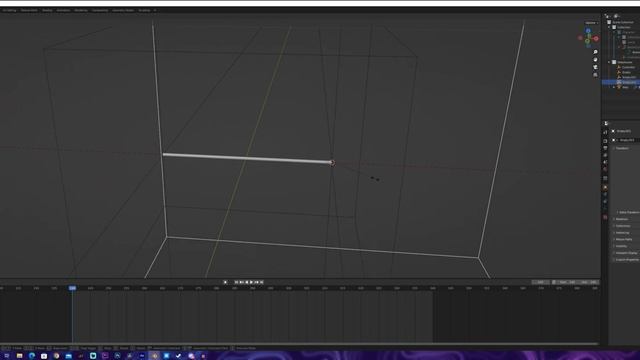Viewport: 640px width, 360px height.
Task: Open the View Layer properties tab
Action: click(605, 155)
